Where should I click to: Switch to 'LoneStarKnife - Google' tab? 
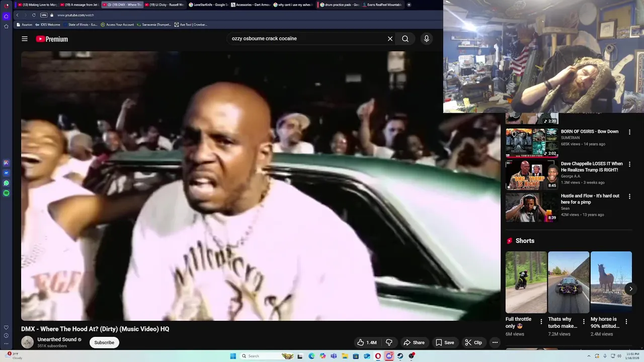click(x=208, y=5)
